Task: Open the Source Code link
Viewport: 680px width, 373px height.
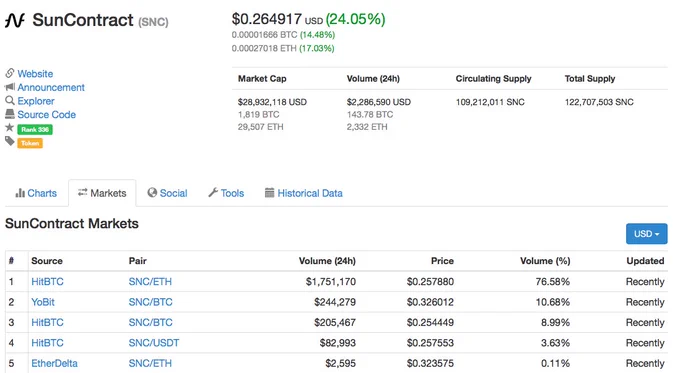Action: tap(46, 115)
